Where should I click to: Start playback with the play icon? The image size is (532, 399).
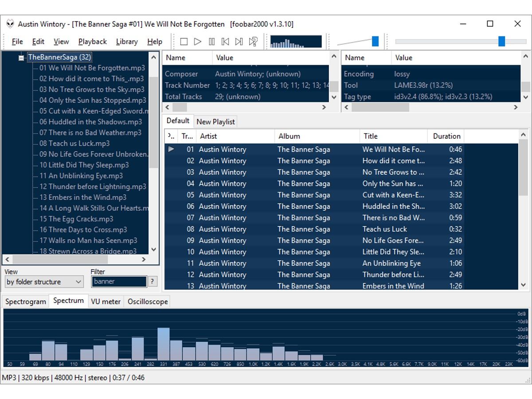point(197,41)
